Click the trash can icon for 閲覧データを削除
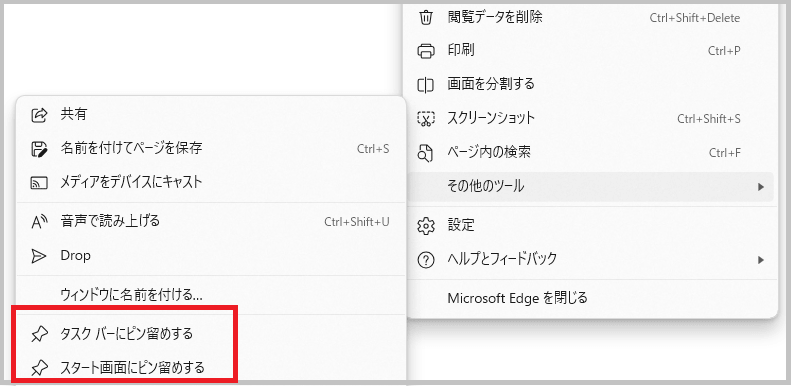This screenshot has width=791, height=386. 426,18
